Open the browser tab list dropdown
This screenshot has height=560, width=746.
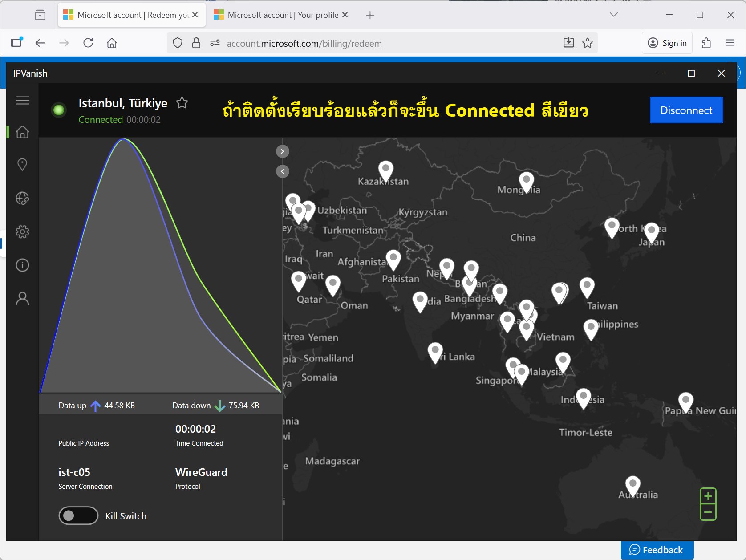point(614,15)
